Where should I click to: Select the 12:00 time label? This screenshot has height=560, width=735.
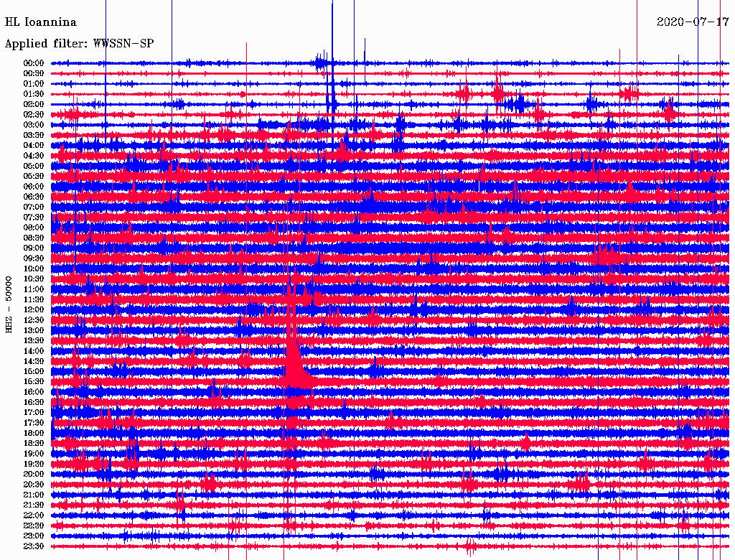click(34, 310)
